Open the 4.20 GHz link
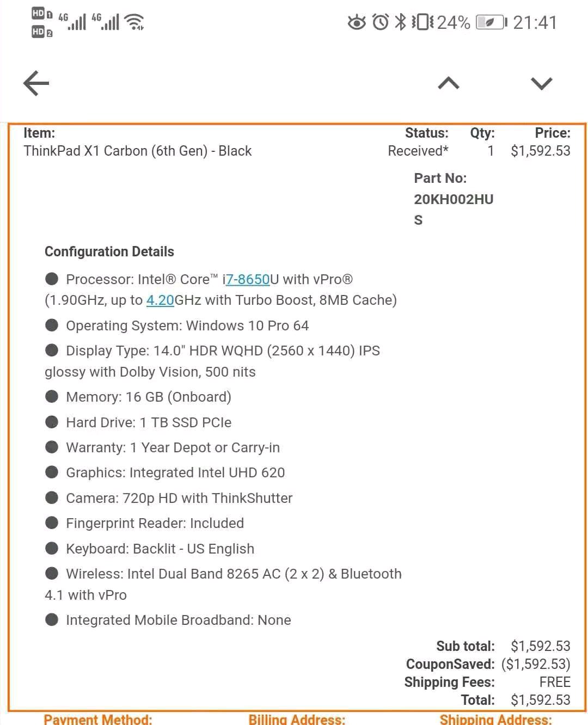The width and height of the screenshot is (588, 725). (160, 300)
